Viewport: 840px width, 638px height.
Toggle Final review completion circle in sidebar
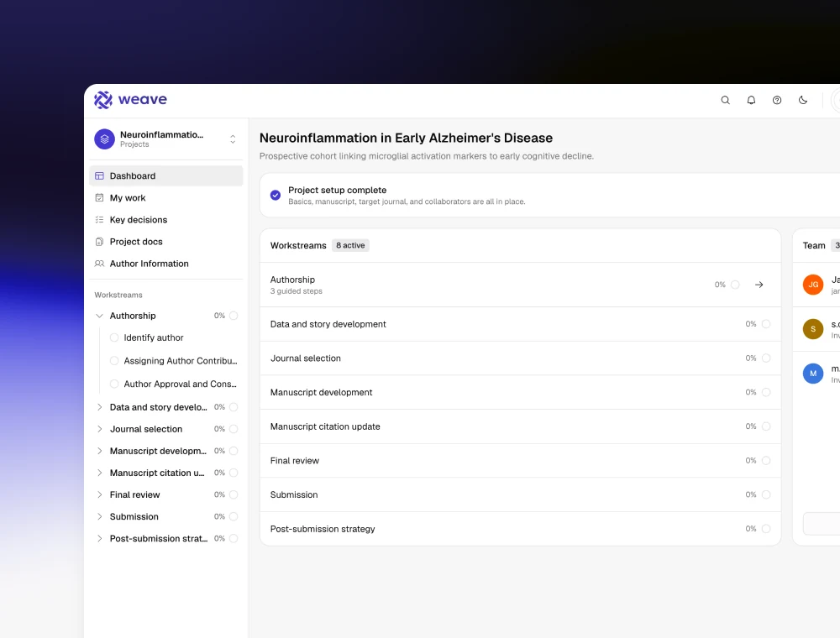234,495
